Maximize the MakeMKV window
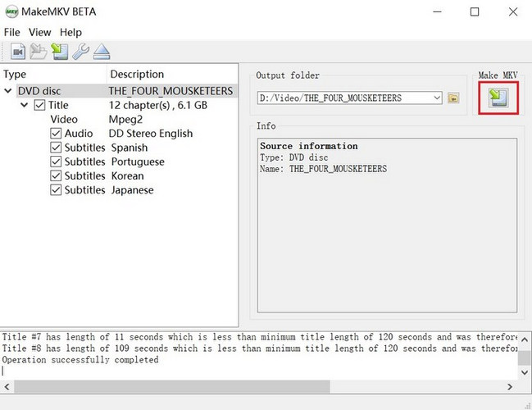The width and height of the screenshot is (532, 410). (x=475, y=11)
